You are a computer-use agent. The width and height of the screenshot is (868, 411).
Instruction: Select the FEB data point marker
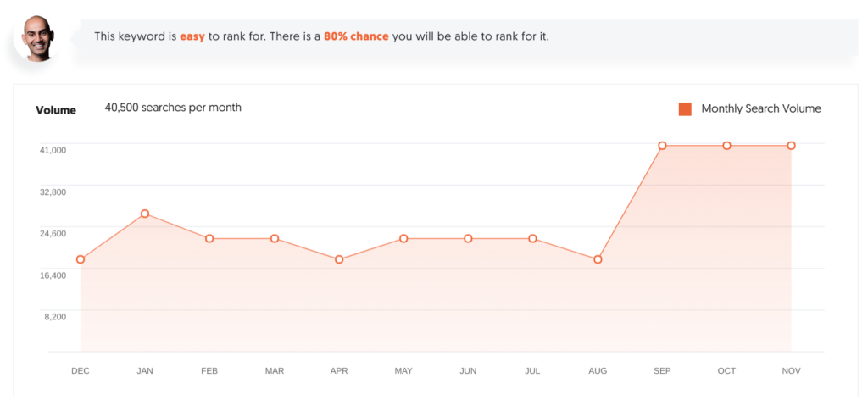pos(209,239)
